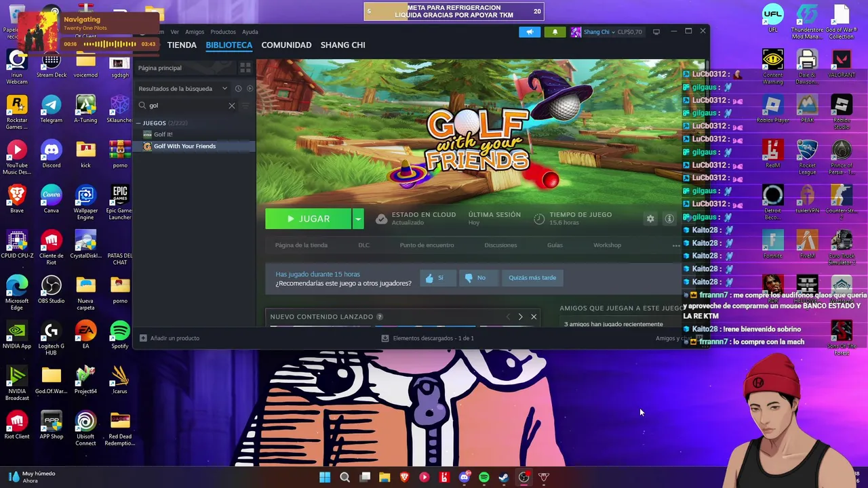Open Logitech G HUB desktop icon
This screenshot has width=868, height=488.
pyautogui.click(x=52, y=338)
